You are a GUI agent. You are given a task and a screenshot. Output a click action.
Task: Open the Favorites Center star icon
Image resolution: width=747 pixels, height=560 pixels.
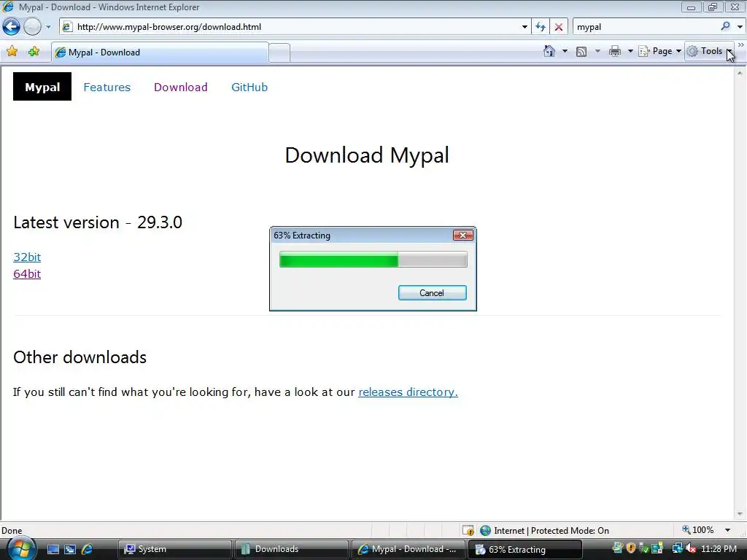(x=12, y=52)
